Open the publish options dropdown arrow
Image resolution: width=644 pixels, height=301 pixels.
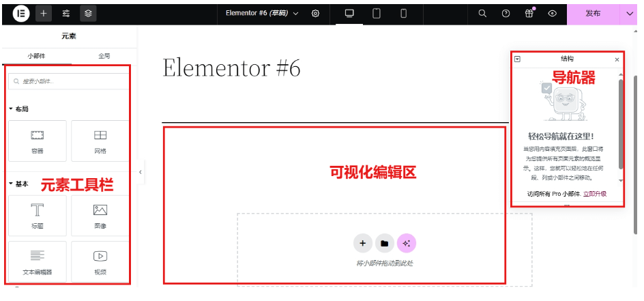tap(630, 14)
